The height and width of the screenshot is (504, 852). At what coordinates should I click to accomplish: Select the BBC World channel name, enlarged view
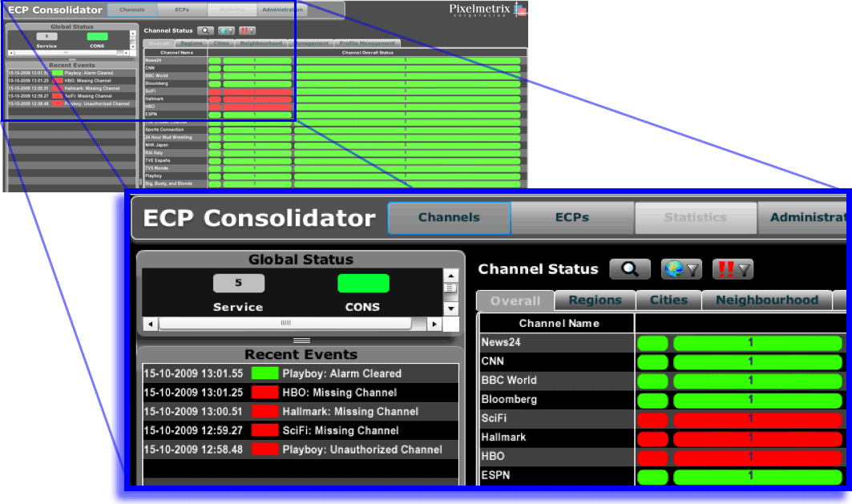pos(509,381)
